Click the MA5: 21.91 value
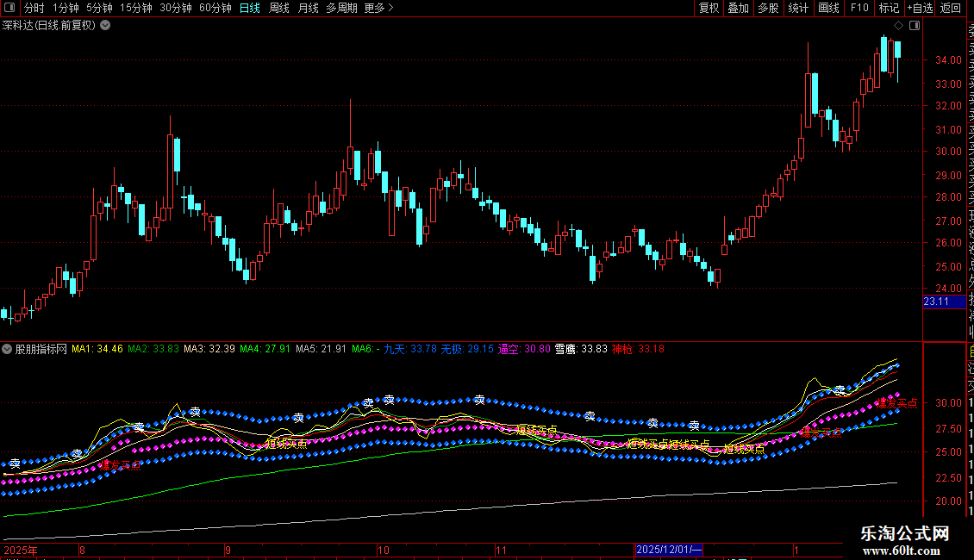Viewport: 974px width, 560px height. [322, 349]
